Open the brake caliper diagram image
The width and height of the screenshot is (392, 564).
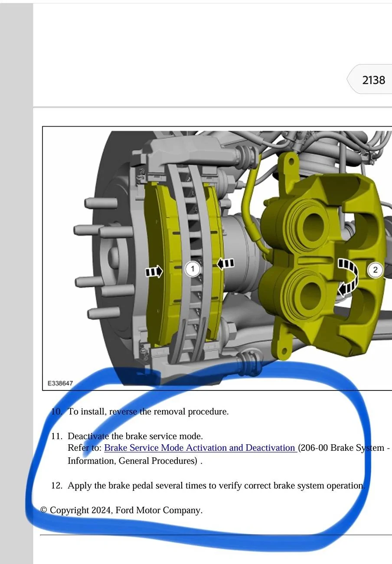217,259
